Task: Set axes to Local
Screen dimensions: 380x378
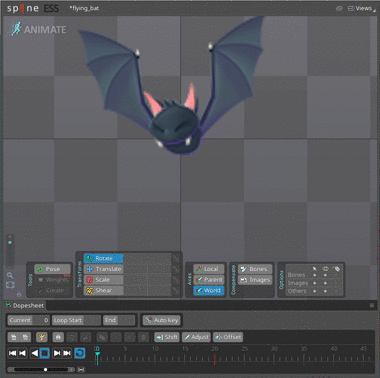Action: tap(209, 269)
